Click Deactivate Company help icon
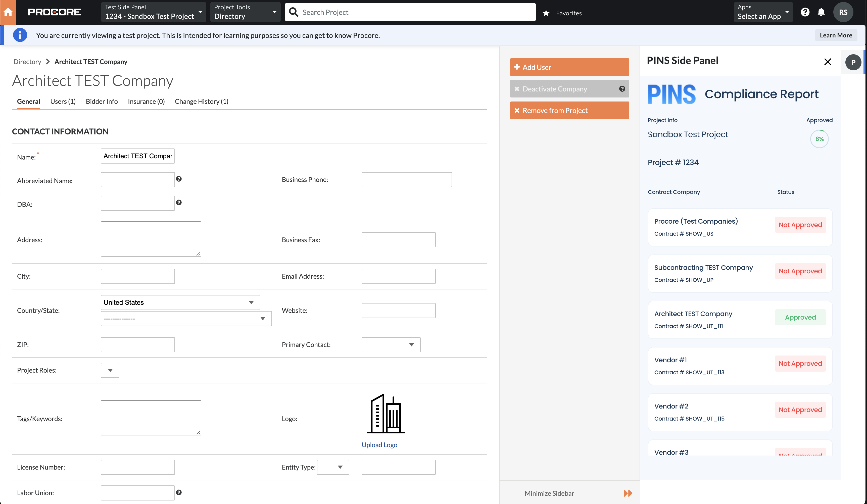 click(x=622, y=89)
